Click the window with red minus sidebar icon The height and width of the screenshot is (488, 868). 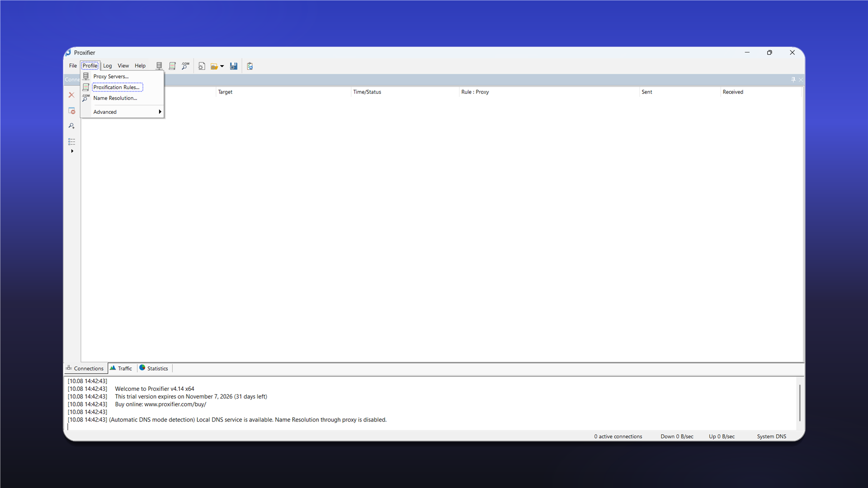[x=71, y=111]
